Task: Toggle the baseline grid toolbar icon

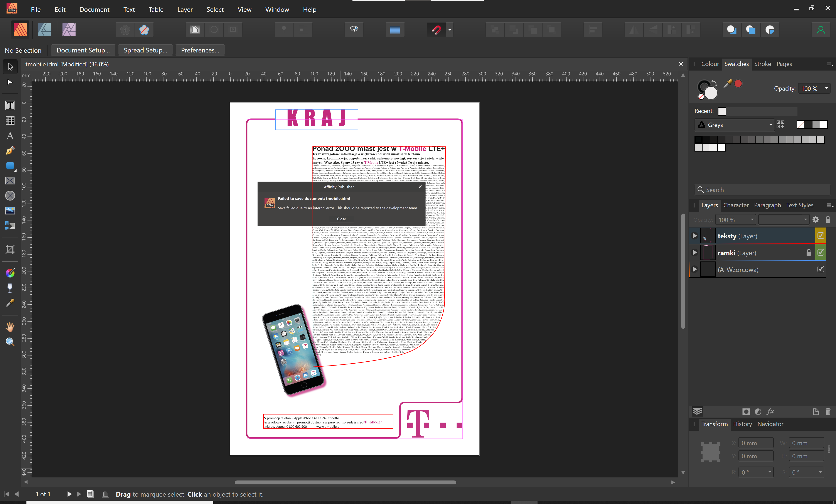Action: coord(395,30)
